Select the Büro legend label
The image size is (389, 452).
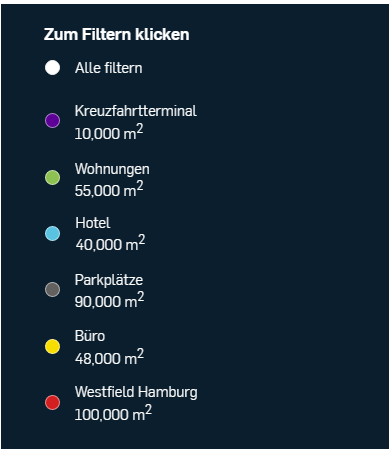(x=90, y=336)
